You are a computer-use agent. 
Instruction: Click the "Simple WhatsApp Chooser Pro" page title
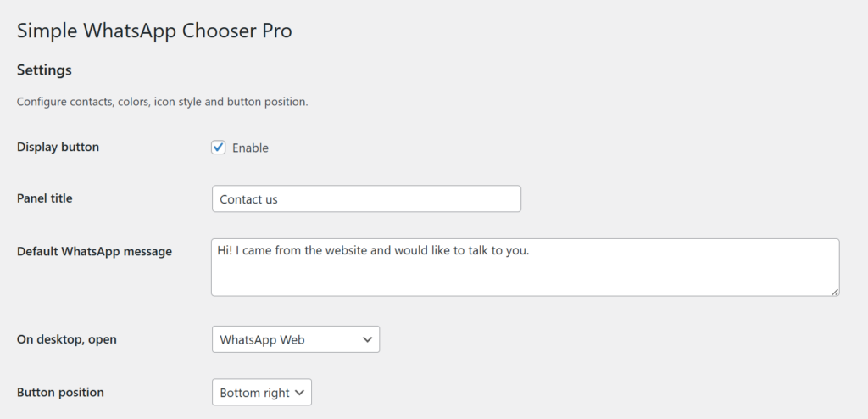pyautogui.click(x=154, y=31)
